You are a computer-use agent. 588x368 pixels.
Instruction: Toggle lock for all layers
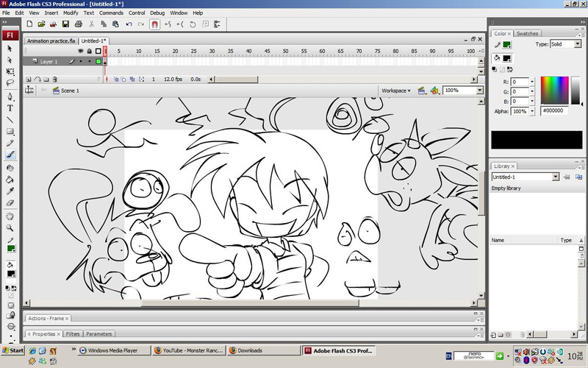point(89,51)
